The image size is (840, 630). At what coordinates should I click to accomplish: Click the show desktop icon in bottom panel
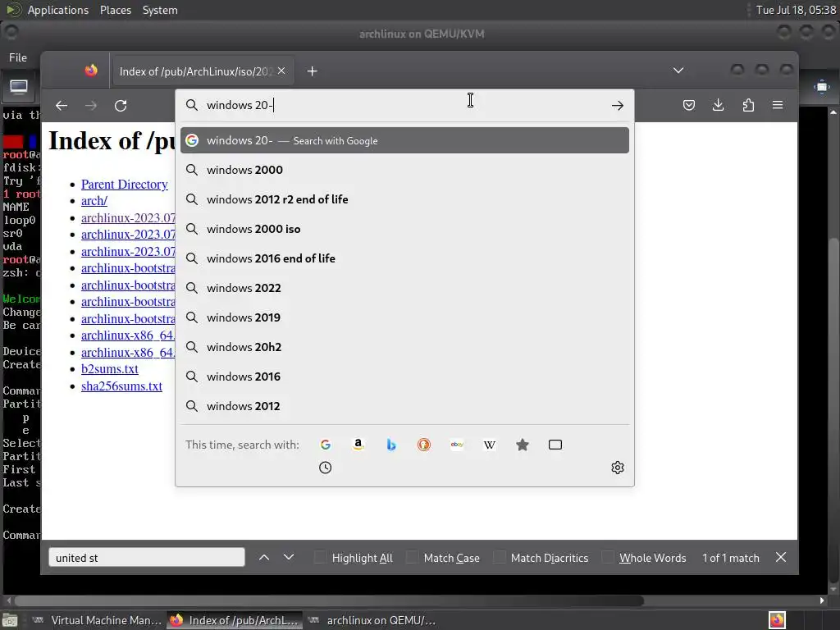pyautogui.click(x=10, y=620)
